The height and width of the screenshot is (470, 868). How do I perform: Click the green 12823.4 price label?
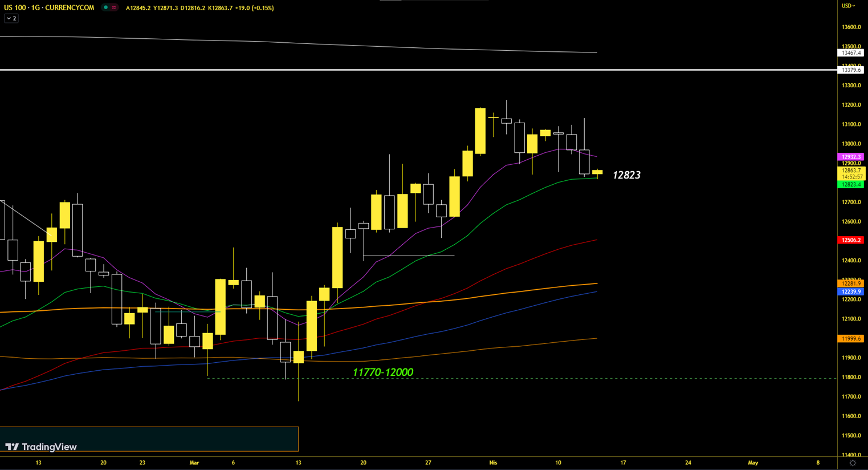tap(851, 184)
